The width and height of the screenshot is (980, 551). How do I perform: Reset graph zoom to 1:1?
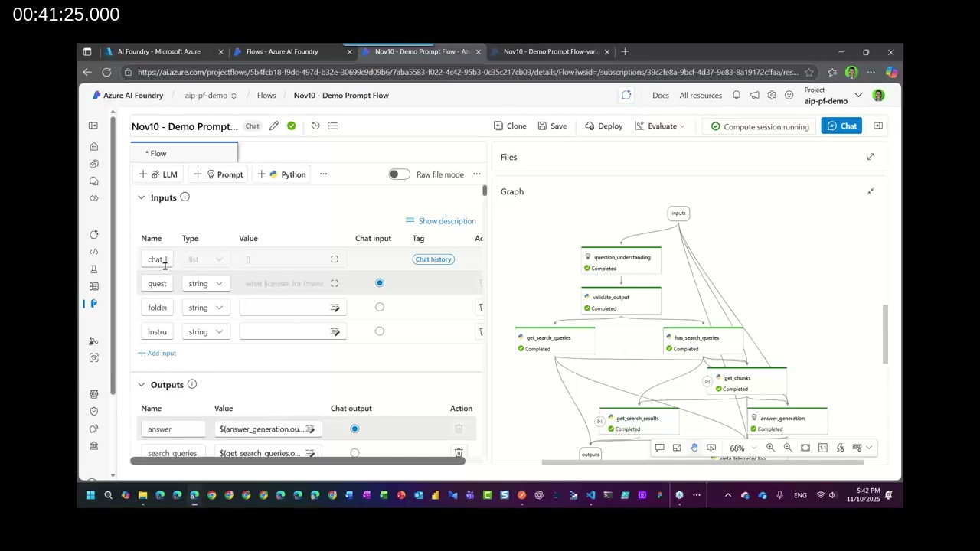(x=823, y=448)
